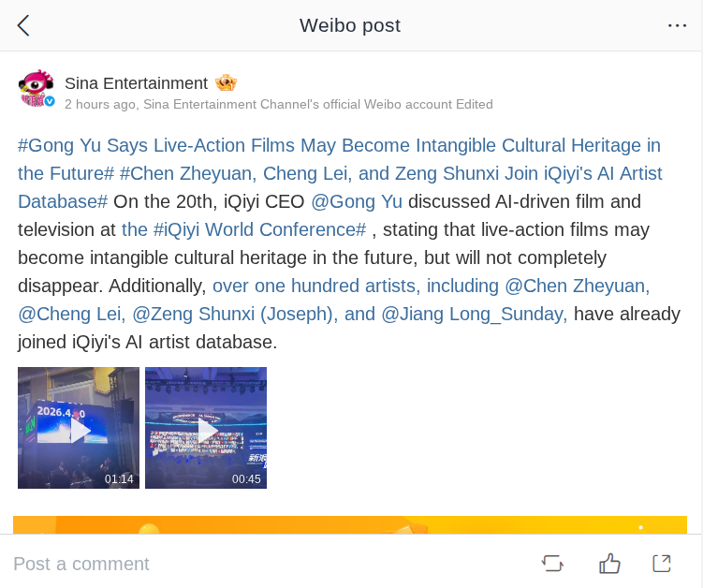Open the orange banner below the videos
This screenshot has height=588, width=703.
350,524
